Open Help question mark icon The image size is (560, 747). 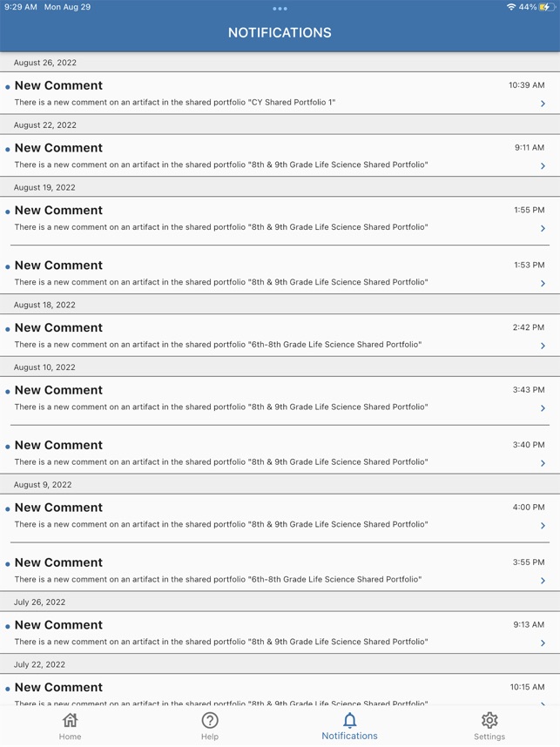210,720
